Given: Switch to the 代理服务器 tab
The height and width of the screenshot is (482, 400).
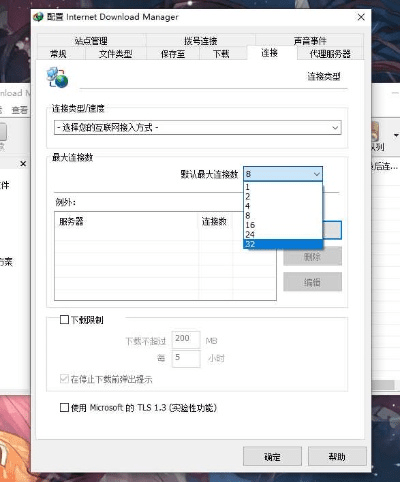Looking at the screenshot, I should 330,54.
